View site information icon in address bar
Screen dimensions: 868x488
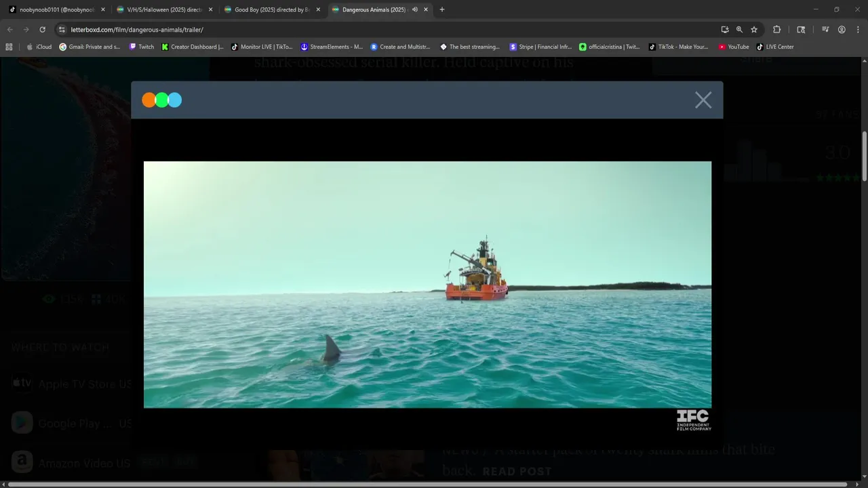(62, 30)
